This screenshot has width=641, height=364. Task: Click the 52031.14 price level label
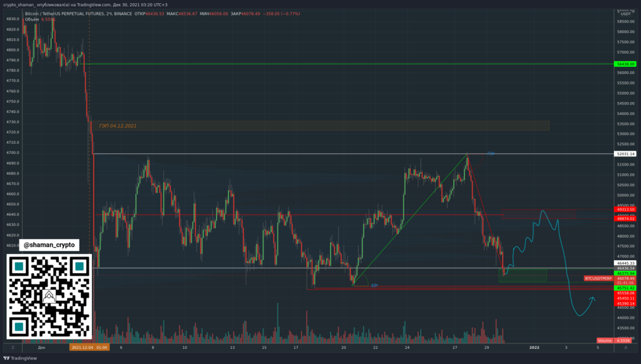[x=625, y=154]
